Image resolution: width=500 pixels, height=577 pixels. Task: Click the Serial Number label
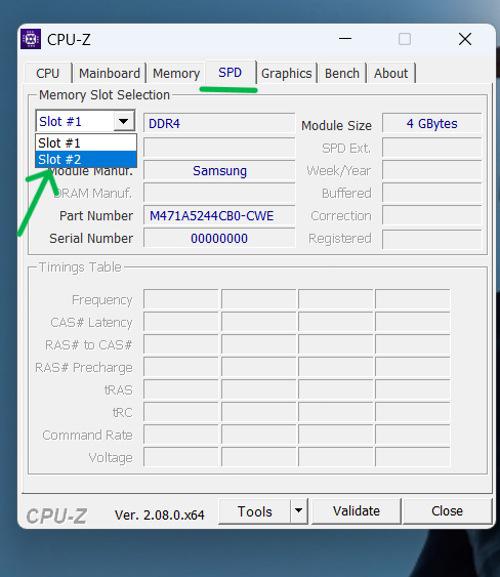91,238
